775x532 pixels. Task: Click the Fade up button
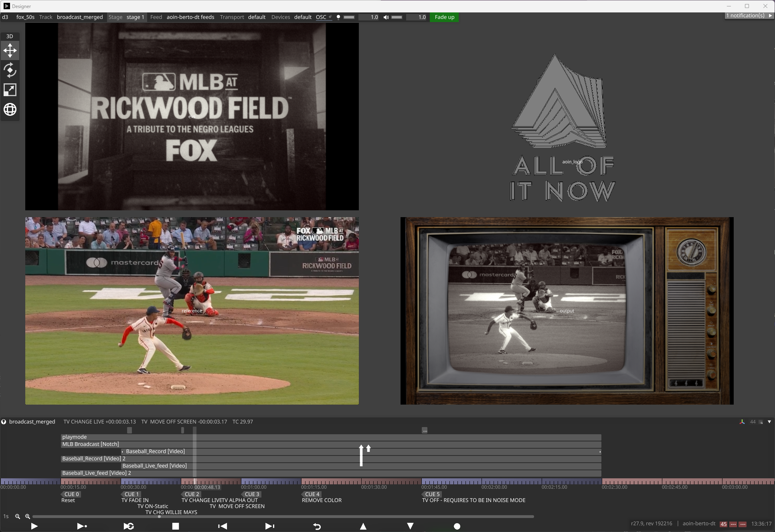(444, 17)
